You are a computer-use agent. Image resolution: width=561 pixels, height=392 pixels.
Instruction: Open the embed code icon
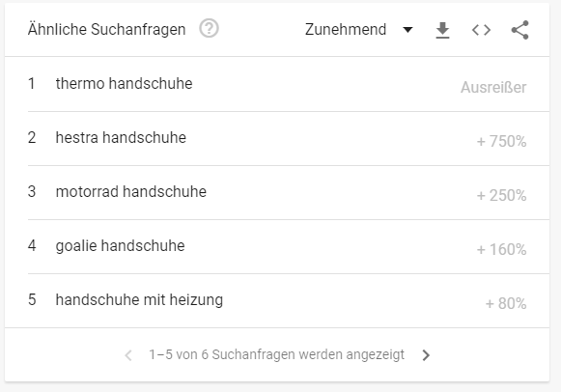481,30
